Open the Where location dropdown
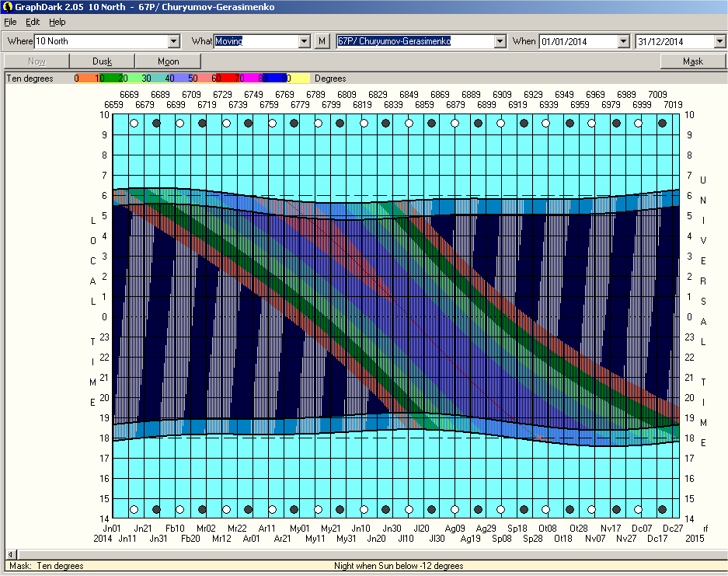The image size is (728, 576). [x=173, y=41]
